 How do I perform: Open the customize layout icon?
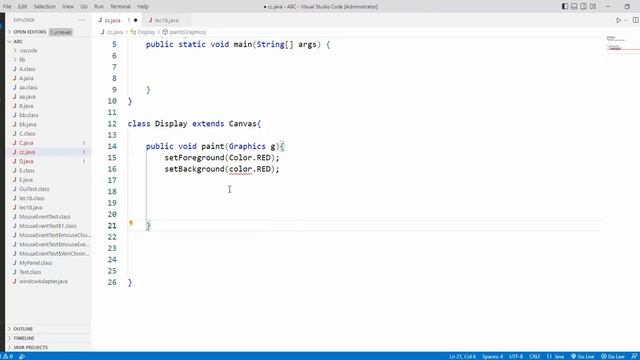[593, 7]
